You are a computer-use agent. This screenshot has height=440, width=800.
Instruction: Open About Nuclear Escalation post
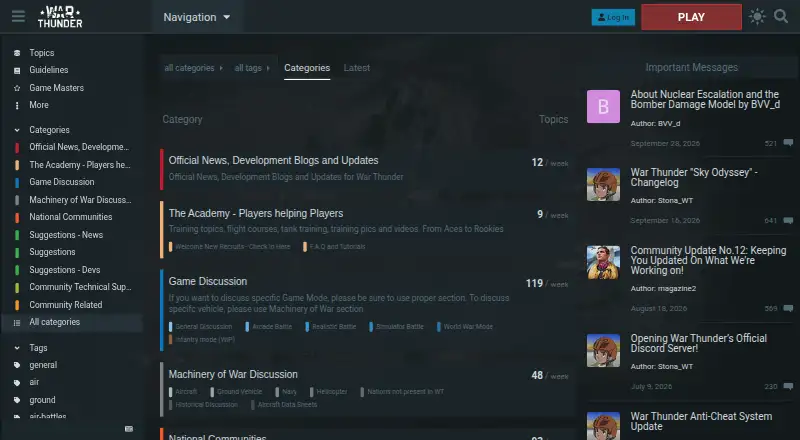[705, 100]
